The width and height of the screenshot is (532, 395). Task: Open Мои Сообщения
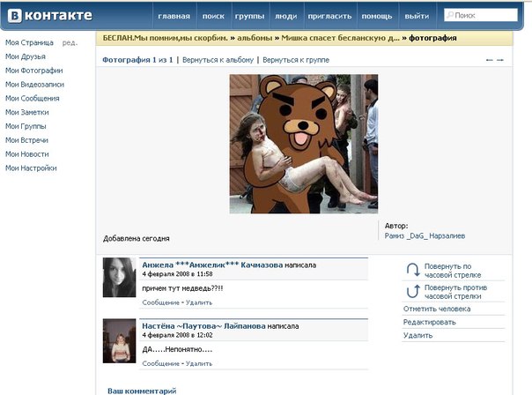pos(33,99)
